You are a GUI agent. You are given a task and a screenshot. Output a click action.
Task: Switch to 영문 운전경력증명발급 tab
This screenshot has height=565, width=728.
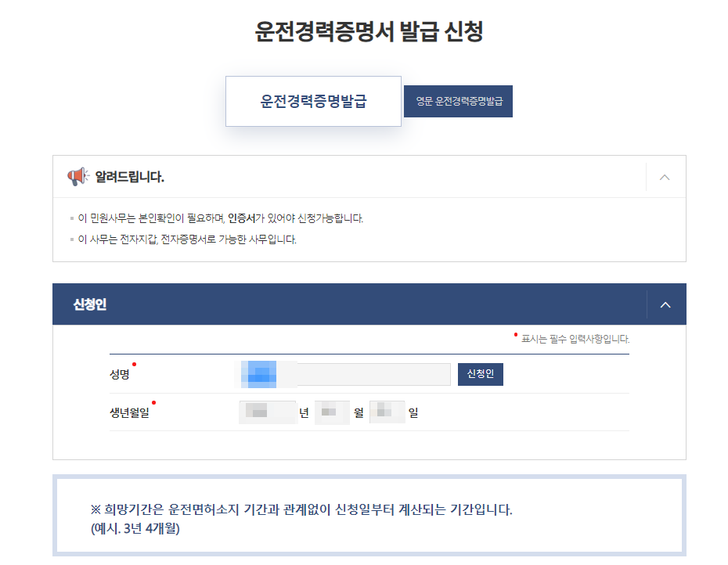click(458, 101)
